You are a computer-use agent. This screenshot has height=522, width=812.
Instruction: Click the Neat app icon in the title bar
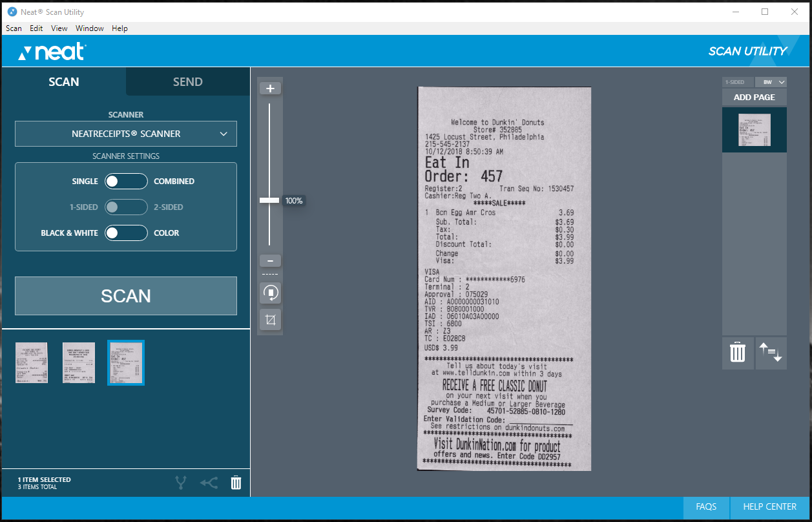click(12, 12)
